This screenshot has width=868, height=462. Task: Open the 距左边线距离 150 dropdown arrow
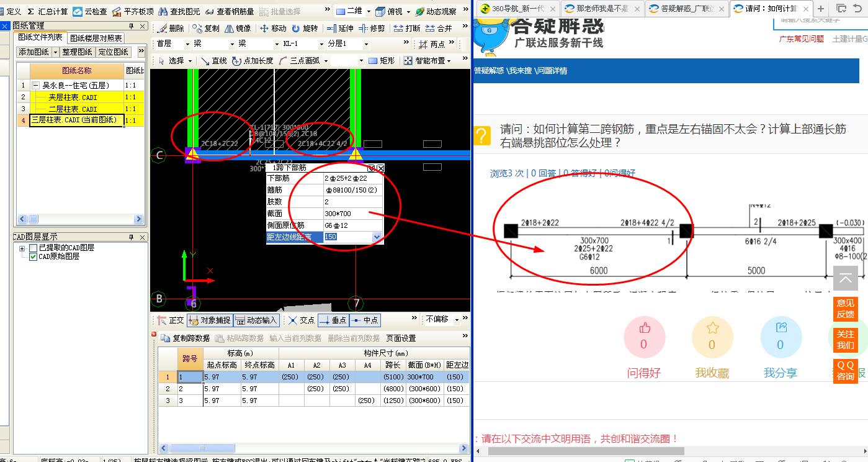pos(377,237)
